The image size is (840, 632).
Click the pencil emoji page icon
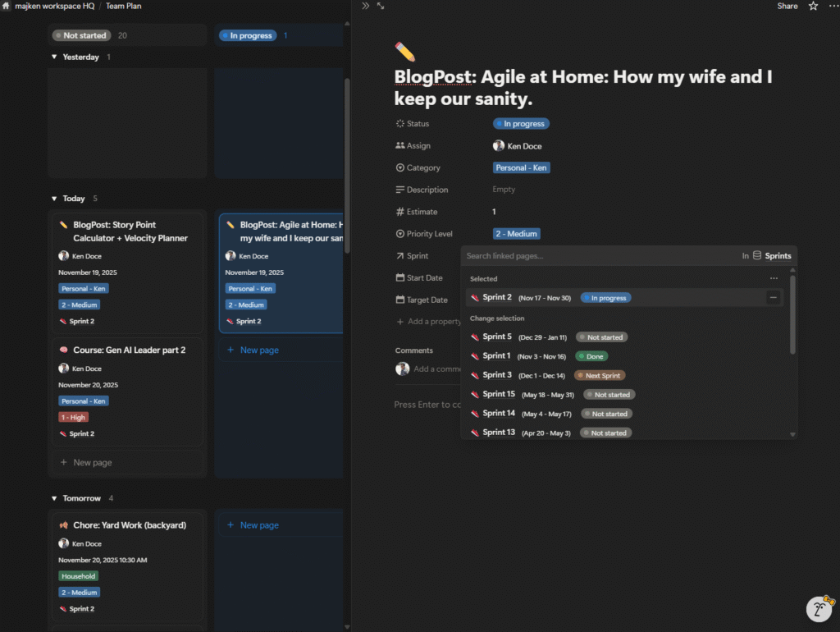(405, 52)
